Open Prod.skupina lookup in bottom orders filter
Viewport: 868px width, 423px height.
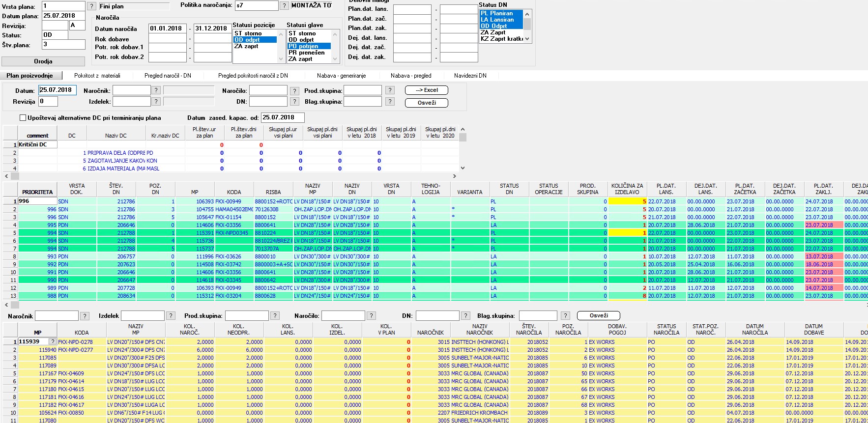point(275,316)
